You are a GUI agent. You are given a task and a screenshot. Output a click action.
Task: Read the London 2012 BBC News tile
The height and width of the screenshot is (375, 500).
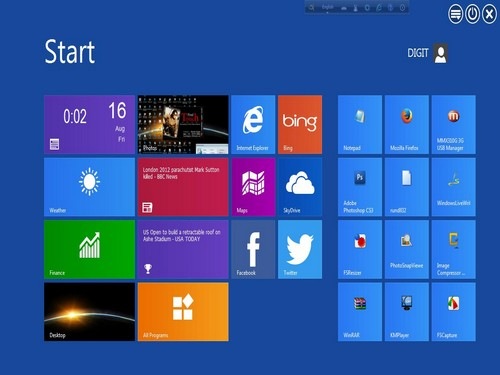183,187
